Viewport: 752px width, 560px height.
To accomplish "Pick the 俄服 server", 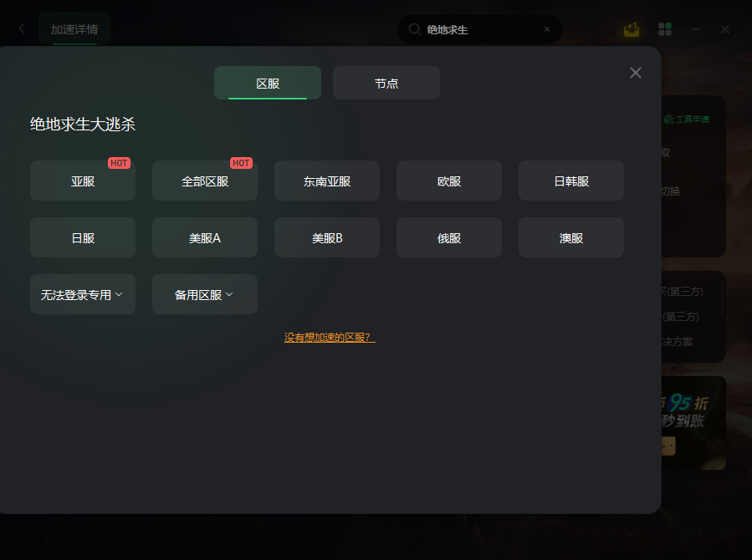I will pos(449,237).
